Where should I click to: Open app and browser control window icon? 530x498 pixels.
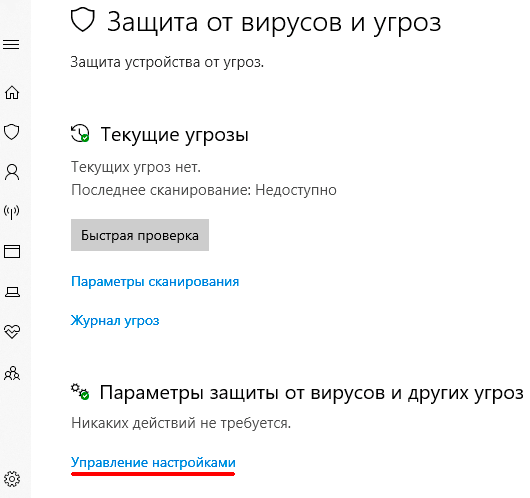pos(12,251)
